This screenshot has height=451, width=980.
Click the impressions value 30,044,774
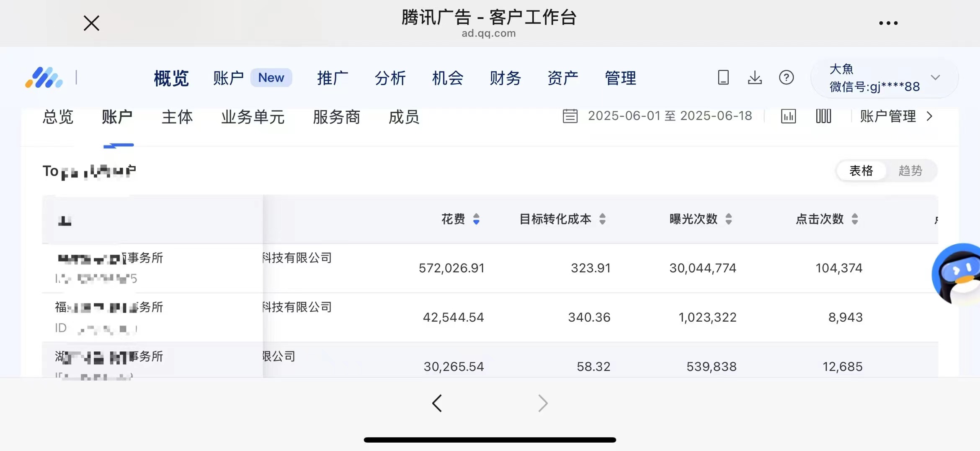click(x=703, y=268)
